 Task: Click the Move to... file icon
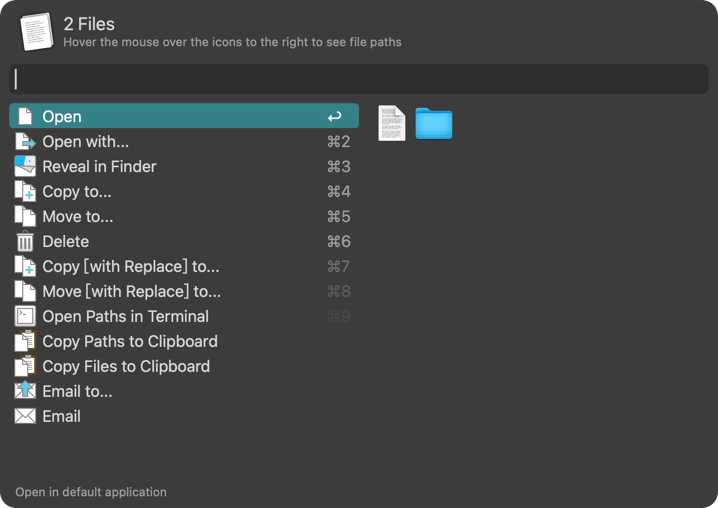click(x=25, y=217)
